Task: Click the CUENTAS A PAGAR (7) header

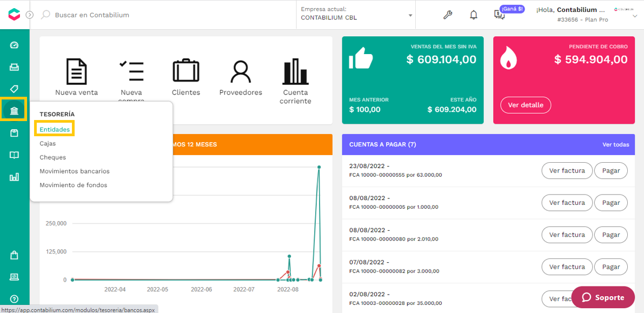Action: [382, 144]
